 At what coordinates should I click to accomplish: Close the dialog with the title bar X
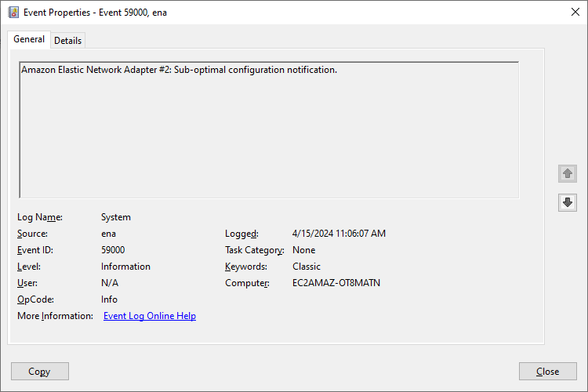[573, 13]
